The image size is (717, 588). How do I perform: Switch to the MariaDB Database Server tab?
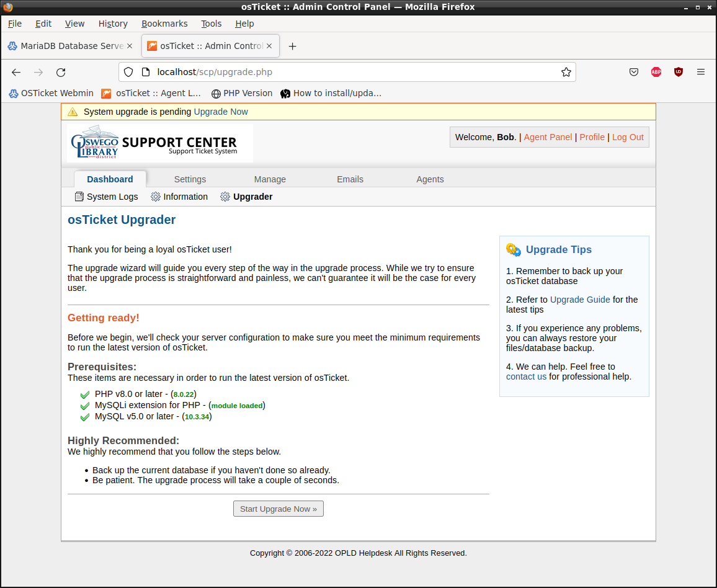pyautogui.click(x=71, y=46)
